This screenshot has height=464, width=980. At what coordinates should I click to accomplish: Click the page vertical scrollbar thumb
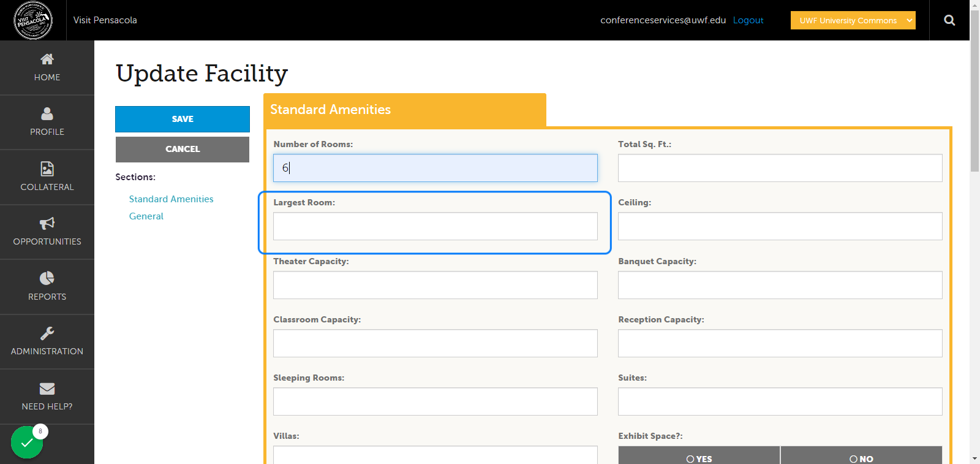[974, 91]
